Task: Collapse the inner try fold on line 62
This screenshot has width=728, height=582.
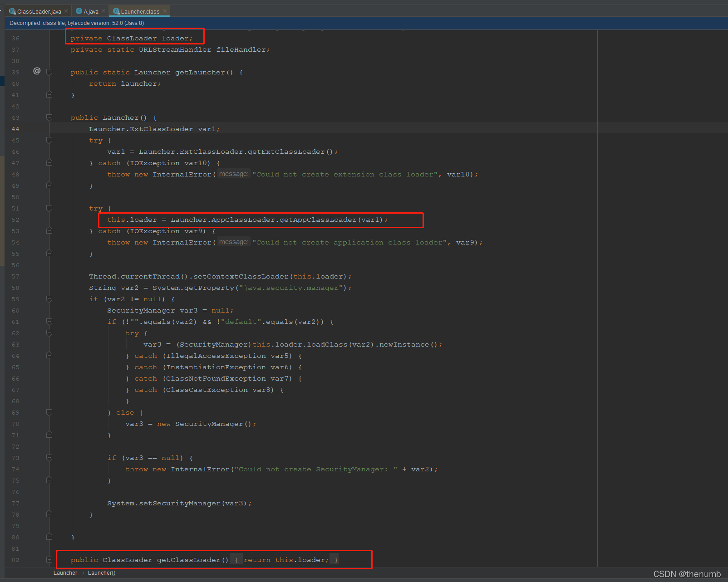Action: [x=49, y=333]
